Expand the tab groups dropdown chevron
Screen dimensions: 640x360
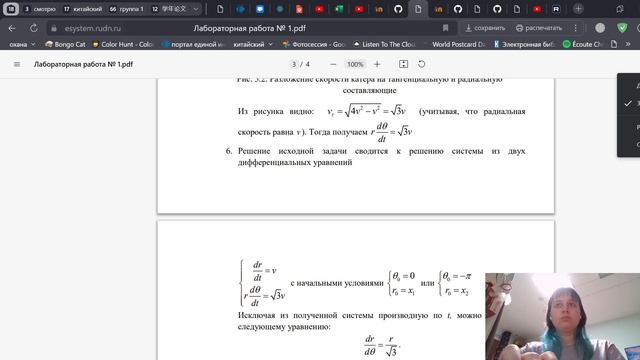click(x=196, y=9)
